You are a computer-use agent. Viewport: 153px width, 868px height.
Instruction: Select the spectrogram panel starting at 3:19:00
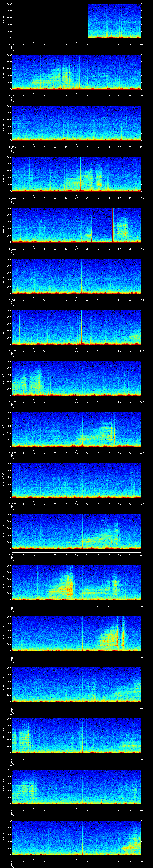[77, 531]
